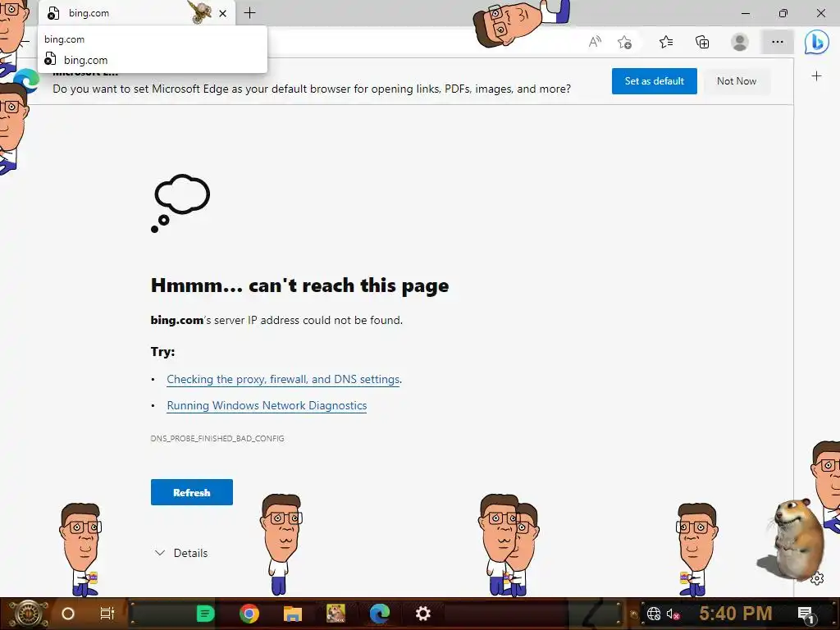The image size is (840, 630).
Task: Open File Explorer from taskbar
Action: coord(293,614)
